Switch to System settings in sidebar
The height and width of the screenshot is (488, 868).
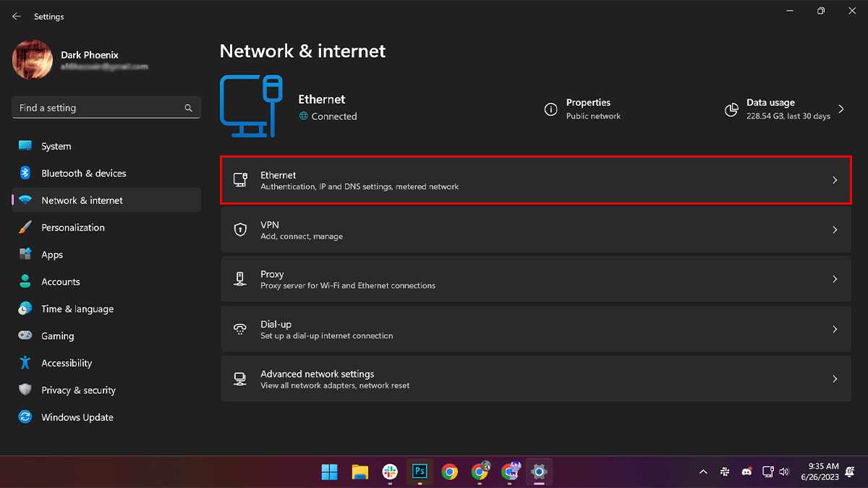[x=24, y=145]
